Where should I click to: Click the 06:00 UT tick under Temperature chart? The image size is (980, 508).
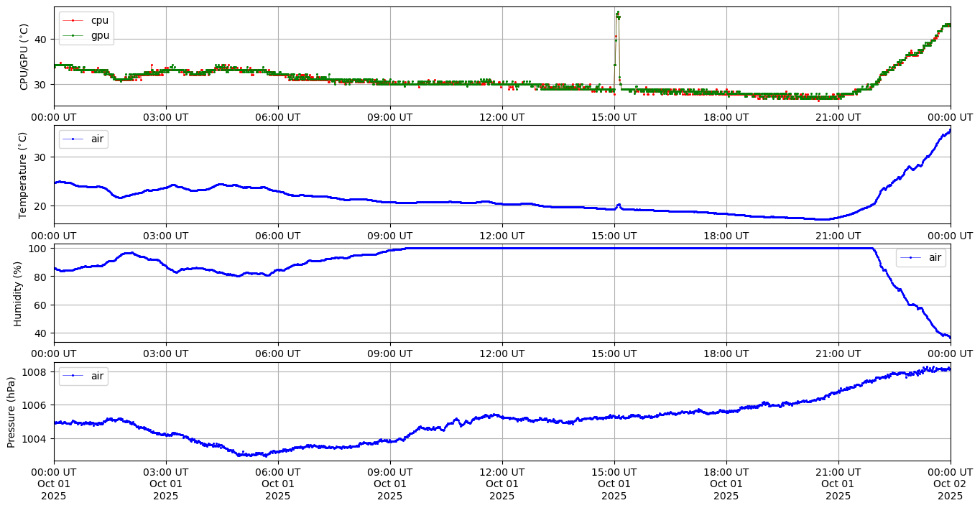click(278, 235)
